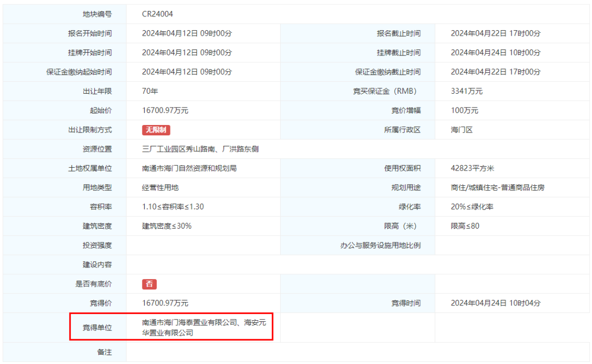Select the winning bidder text 南通市海门海泰置业有限公司
The image size is (592, 364).
[189, 322]
